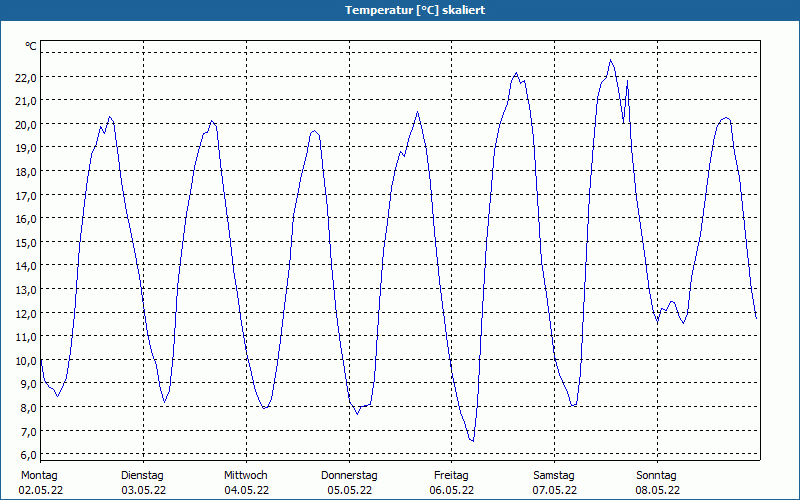Click the end of the curve on Sunday night

756,317
